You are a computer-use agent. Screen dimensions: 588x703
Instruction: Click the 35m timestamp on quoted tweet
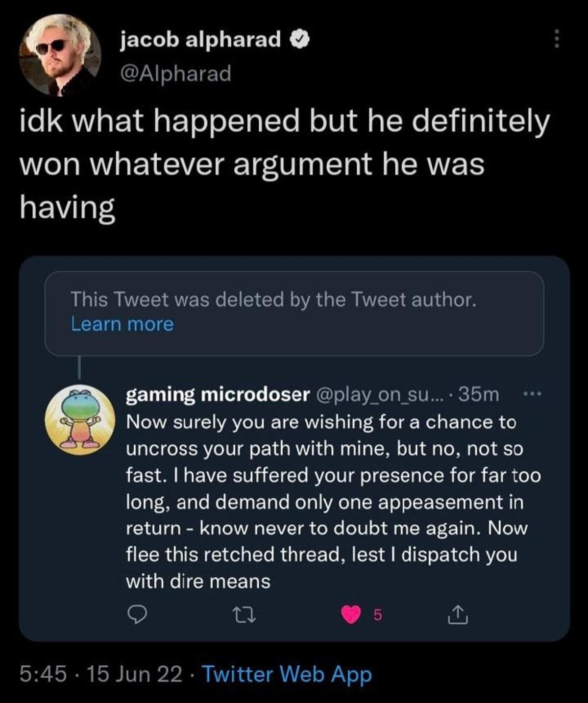pyautogui.click(x=478, y=394)
